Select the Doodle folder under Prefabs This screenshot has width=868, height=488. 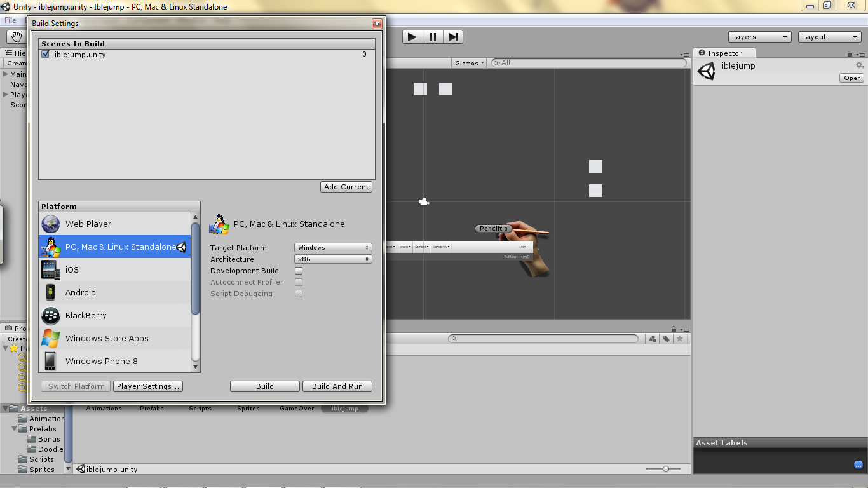point(46,449)
